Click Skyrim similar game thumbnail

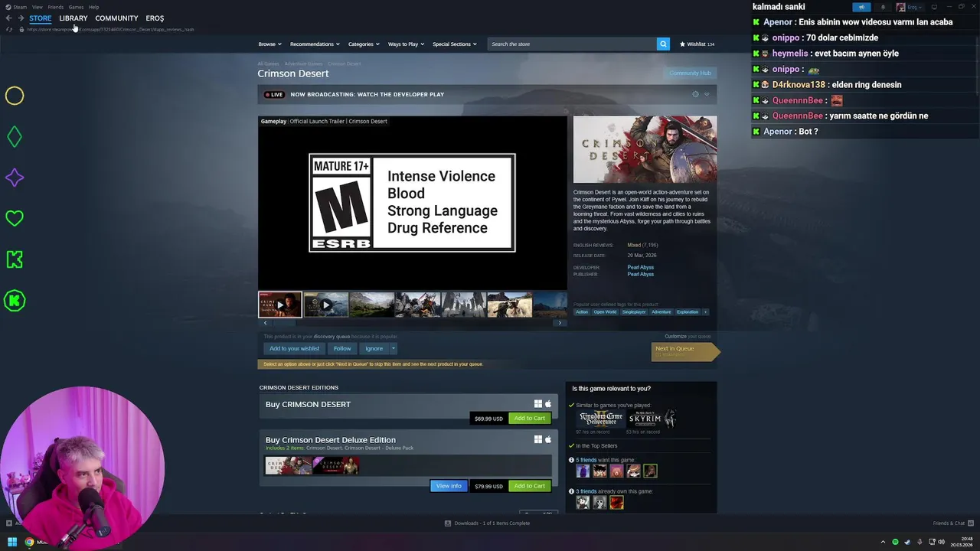(652, 419)
